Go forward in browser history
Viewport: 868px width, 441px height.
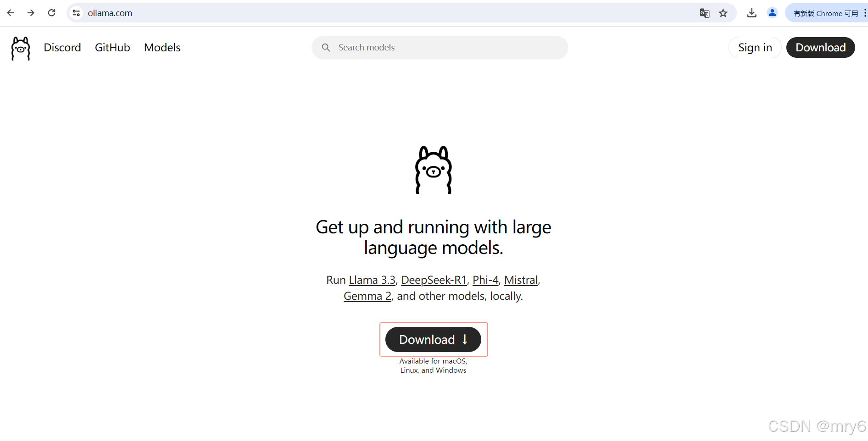(x=31, y=13)
